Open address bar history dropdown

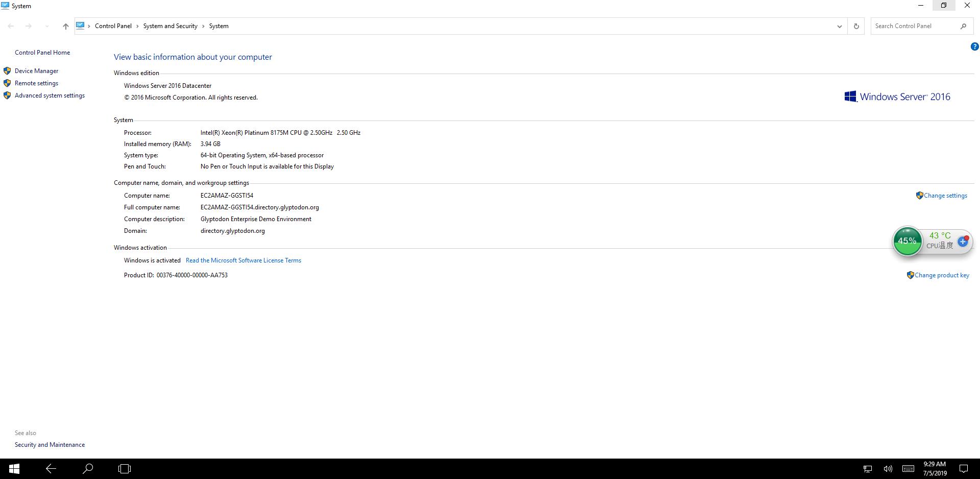click(x=839, y=26)
